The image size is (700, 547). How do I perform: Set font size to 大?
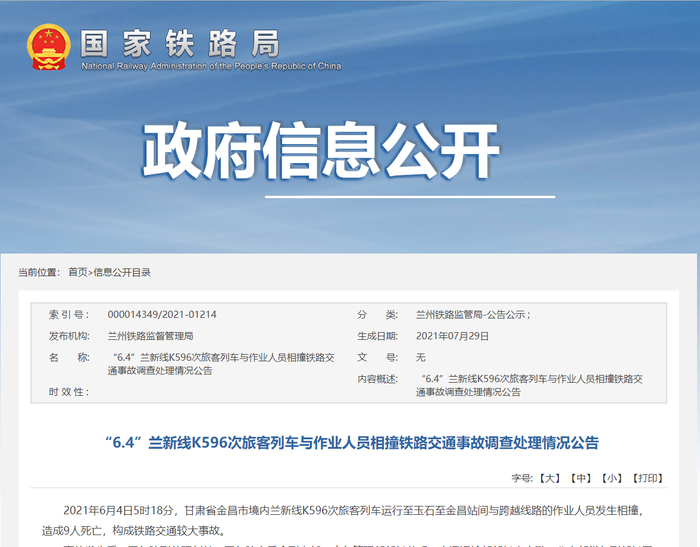point(550,478)
